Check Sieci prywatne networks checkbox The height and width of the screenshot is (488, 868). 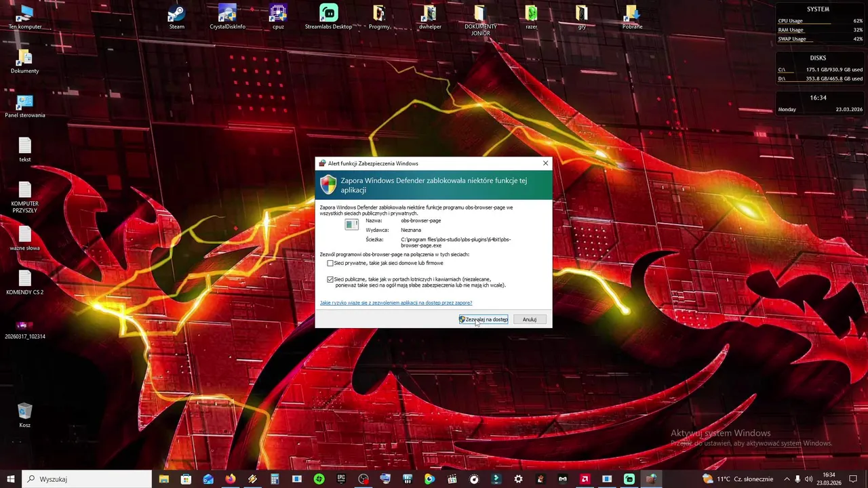pyautogui.click(x=330, y=263)
